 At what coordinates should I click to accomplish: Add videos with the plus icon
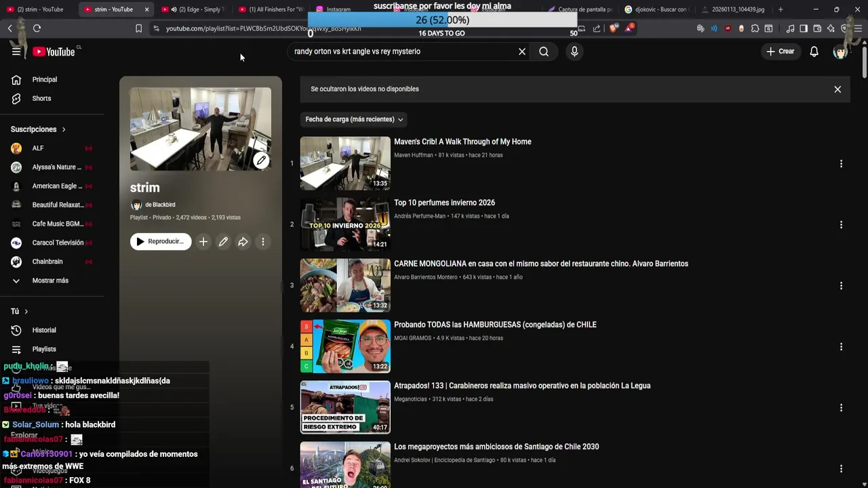(203, 241)
